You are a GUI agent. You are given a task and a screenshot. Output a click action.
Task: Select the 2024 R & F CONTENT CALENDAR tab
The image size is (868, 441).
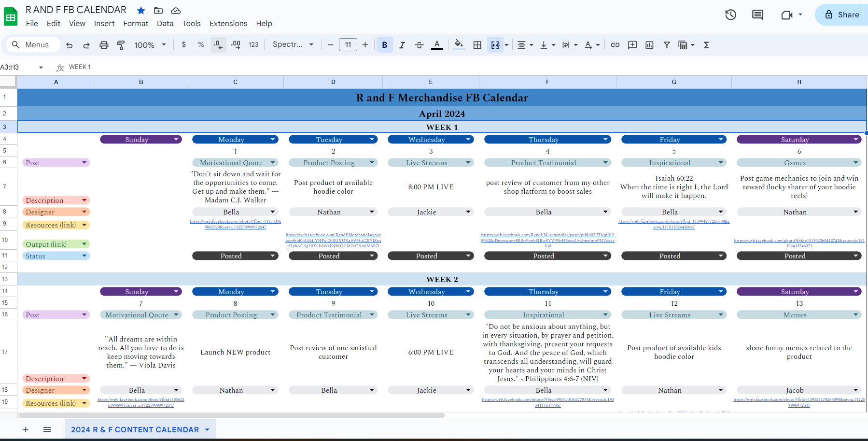click(140, 429)
